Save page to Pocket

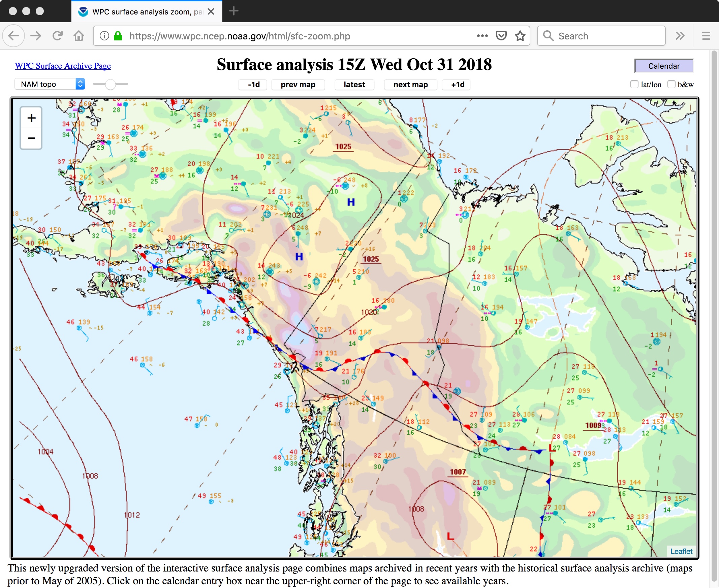(501, 36)
